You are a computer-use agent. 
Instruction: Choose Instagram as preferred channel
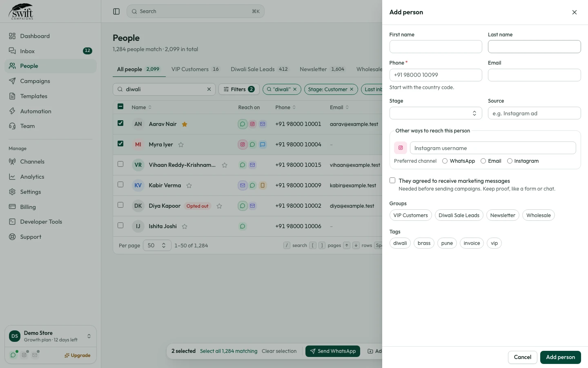(510, 161)
